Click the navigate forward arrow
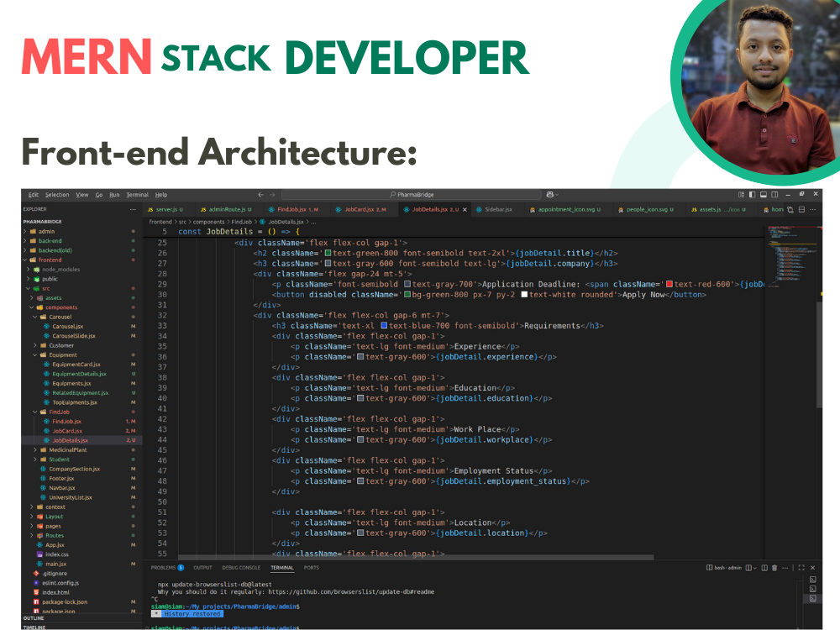The image size is (840, 630). pyautogui.click(x=272, y=195)
